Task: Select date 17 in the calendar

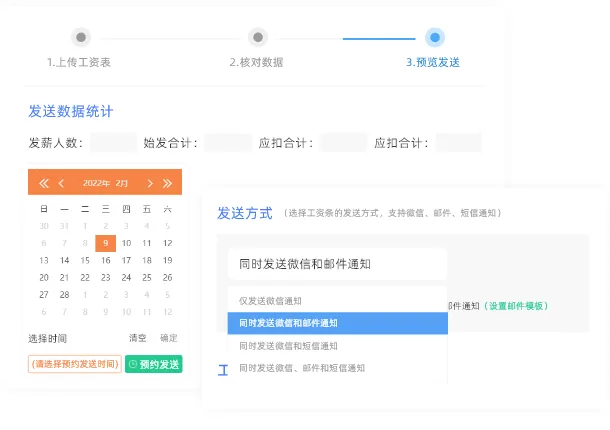Action: [x=126, y=260]
